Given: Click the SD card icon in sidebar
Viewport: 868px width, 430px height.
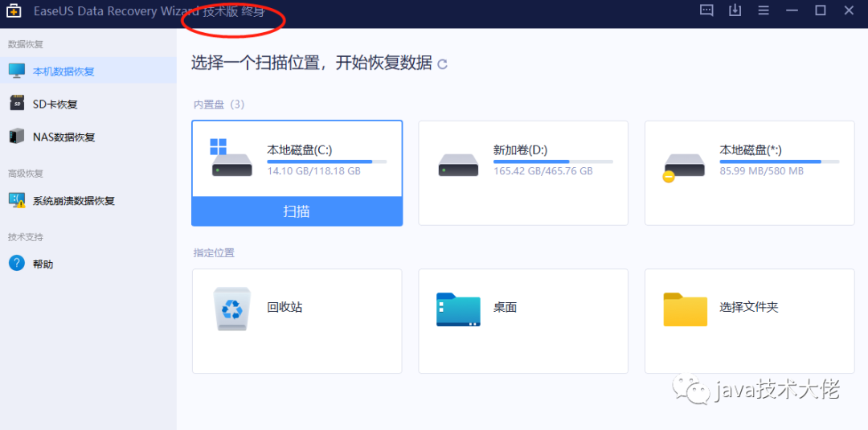Looking at the screenshot, I should [17, 103].
